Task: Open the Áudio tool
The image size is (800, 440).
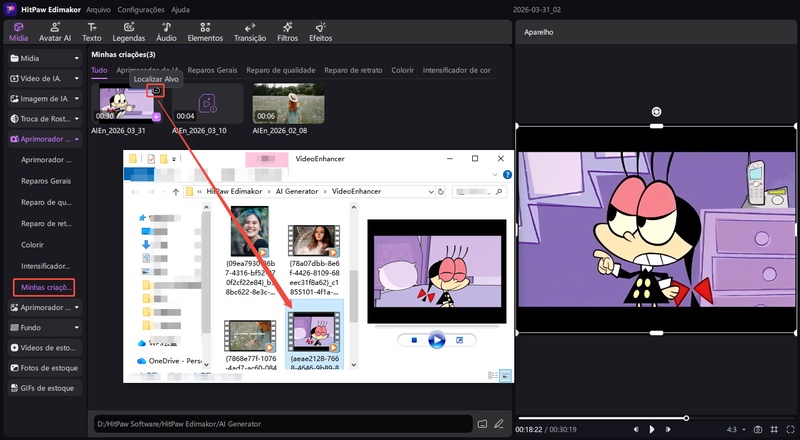Action: 166,32
